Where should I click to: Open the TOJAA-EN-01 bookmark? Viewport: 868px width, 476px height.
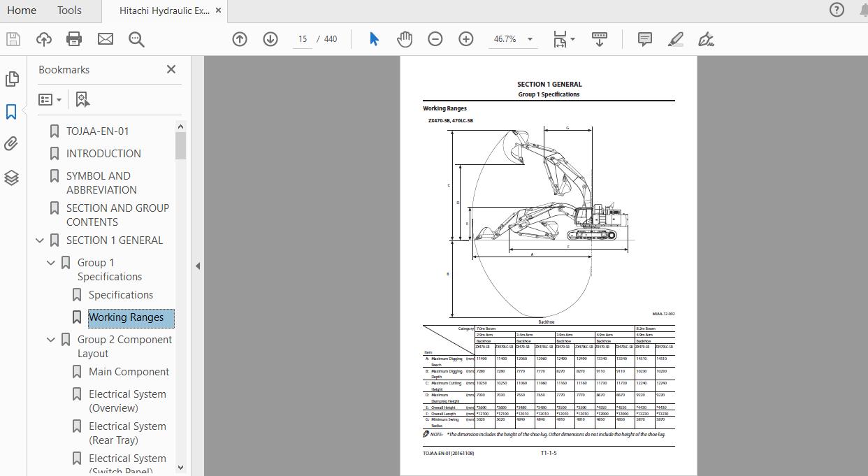click(x=98, y=131)
